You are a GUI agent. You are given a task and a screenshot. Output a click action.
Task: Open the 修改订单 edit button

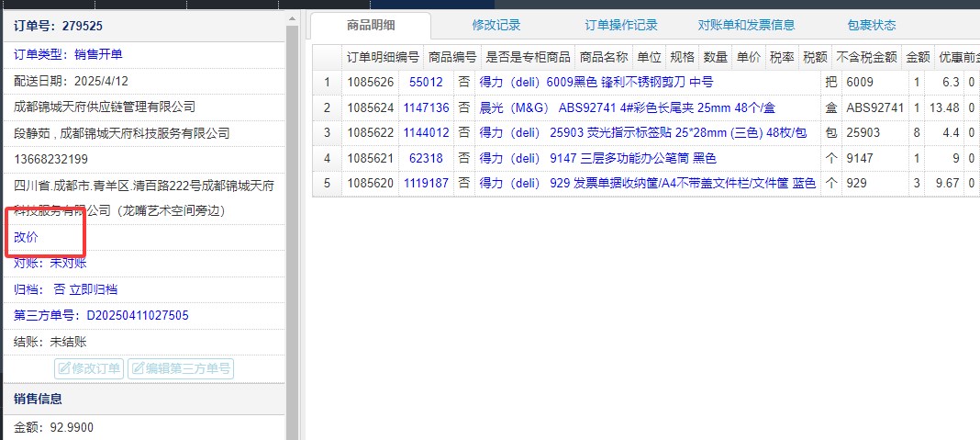point(89,368)
